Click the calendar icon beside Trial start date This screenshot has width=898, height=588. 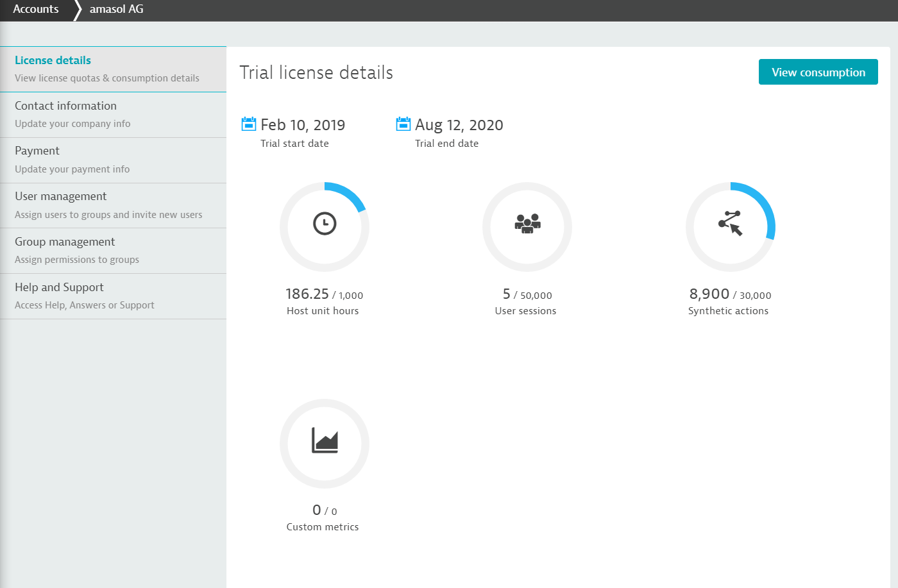[x=248, y=124]
